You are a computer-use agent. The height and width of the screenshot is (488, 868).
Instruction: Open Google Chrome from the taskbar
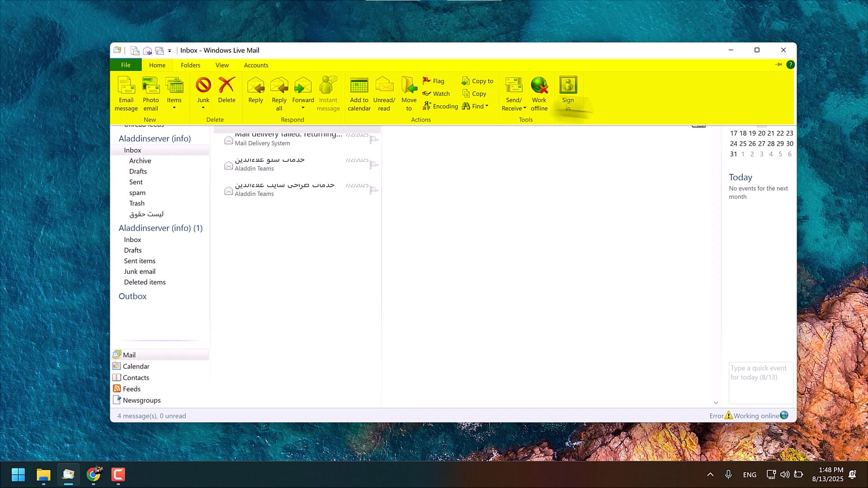94,474
